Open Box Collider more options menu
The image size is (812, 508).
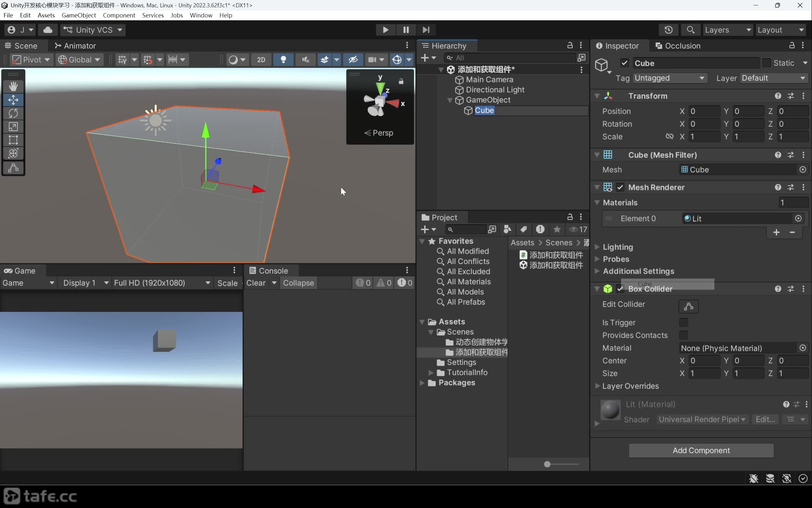click(x=803, y=289)
